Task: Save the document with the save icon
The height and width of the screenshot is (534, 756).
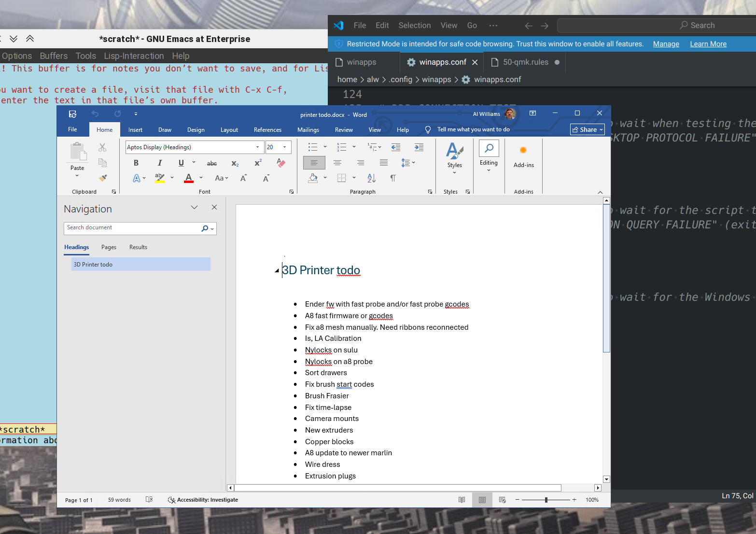Action: (x=72, y=114)
